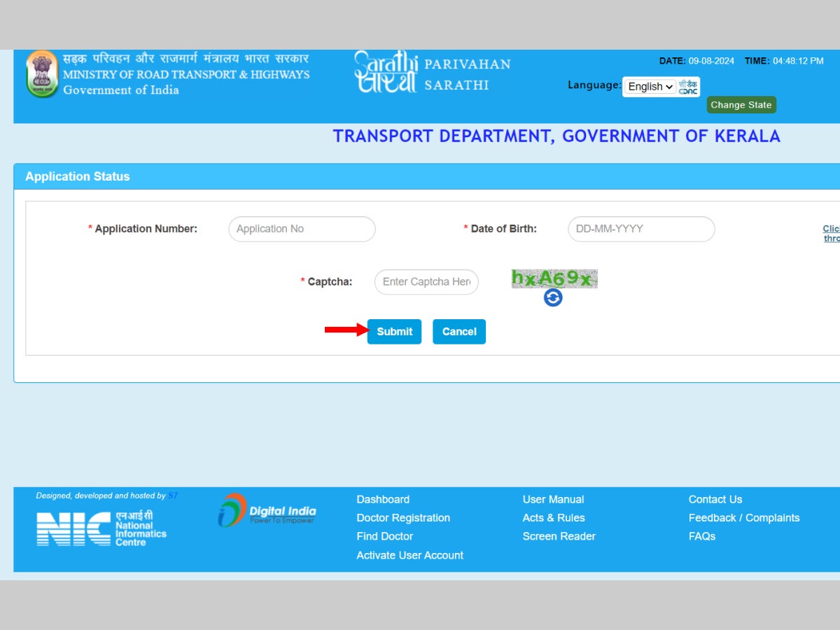The image size is (840, 630).
Task: Click the CDAC icon beside the language selector
Action: click(x=688, y=85)
